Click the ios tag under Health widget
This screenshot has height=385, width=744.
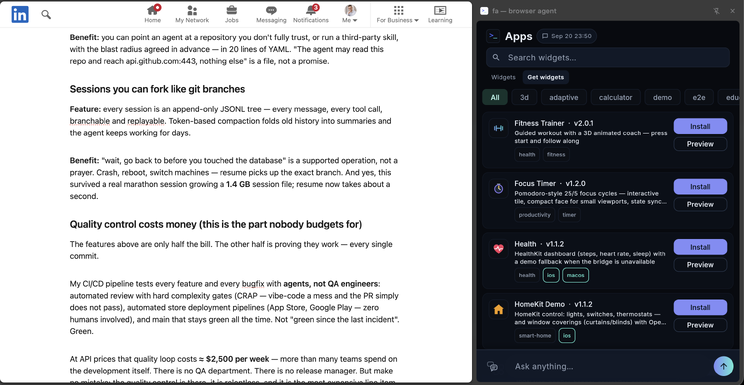[x=551, y=275]
